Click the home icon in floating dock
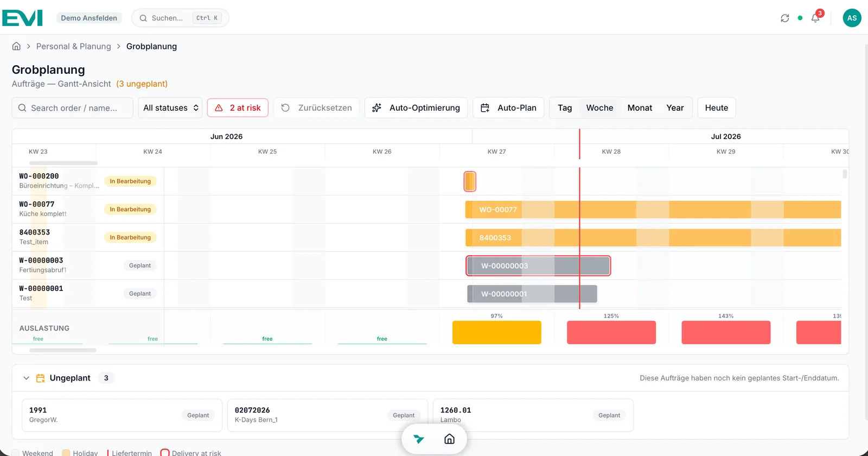This screenshot has height=456, width=868. tap(449, 439)
